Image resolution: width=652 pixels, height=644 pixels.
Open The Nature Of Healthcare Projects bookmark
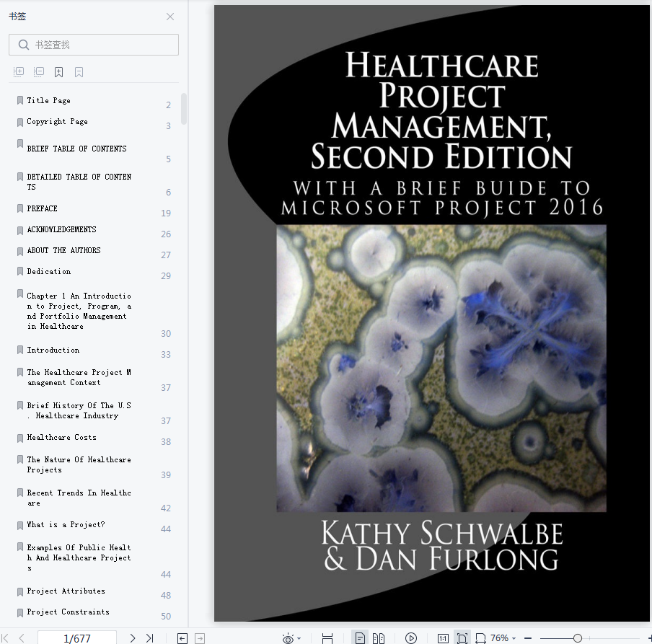pyautogui.click(x=79, y=464)
